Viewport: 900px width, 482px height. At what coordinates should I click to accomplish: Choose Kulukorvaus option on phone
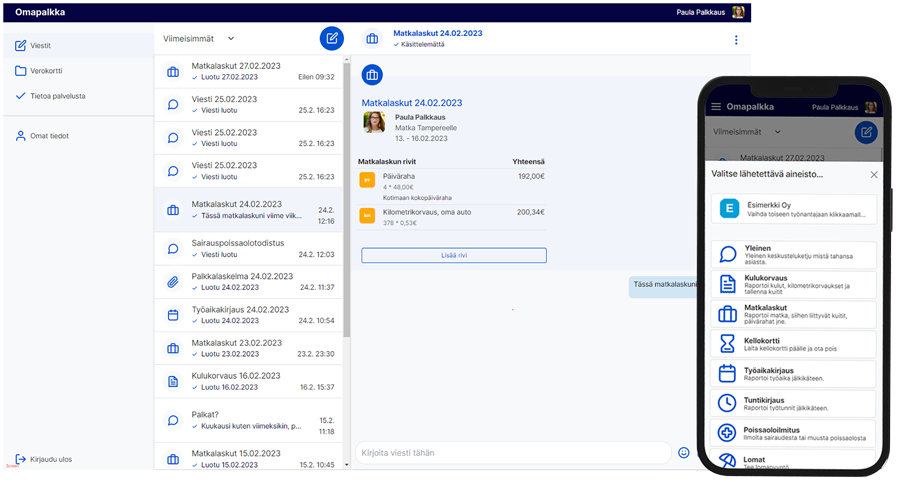(794, 285)
